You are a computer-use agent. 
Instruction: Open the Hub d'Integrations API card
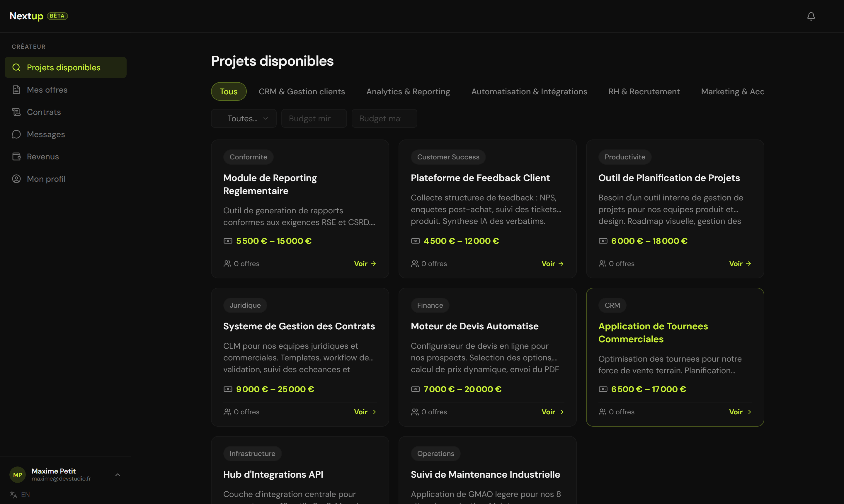[x=300, y=470]
